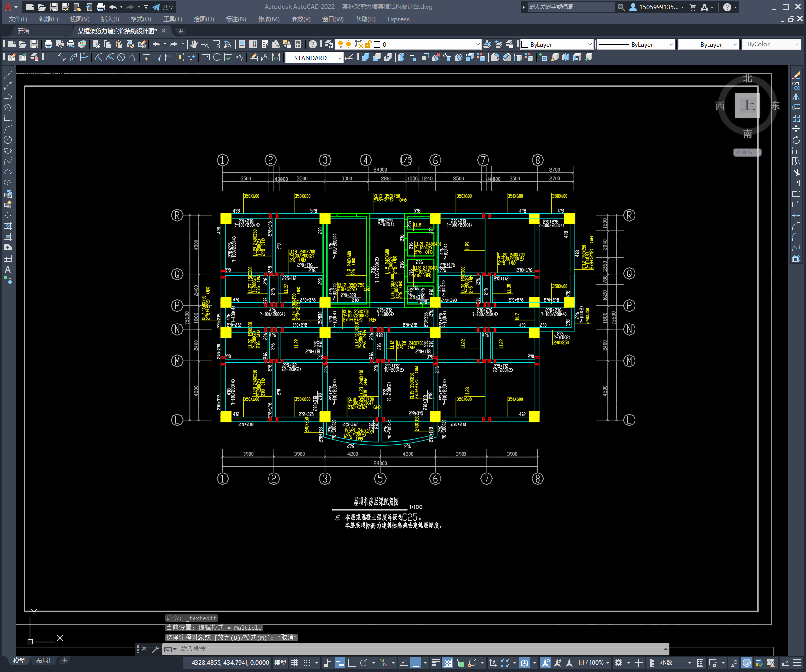Add a new drawing tab with plus button
806x672 pixels.
point(180,31)
